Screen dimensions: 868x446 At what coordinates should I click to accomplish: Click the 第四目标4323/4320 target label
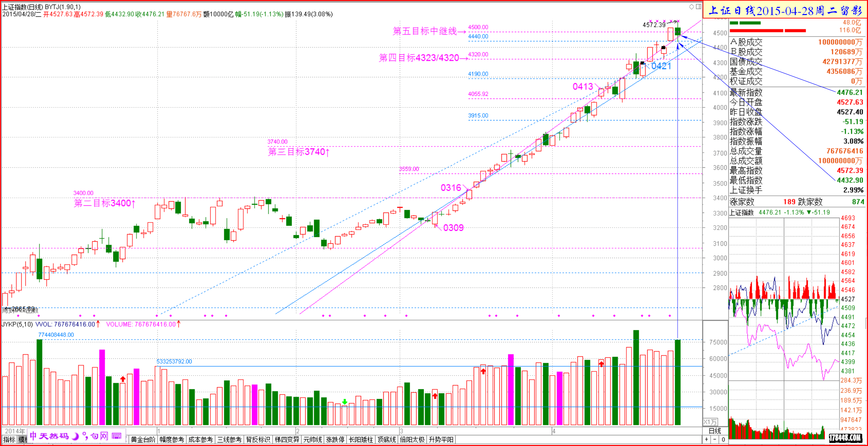(423, 58)
